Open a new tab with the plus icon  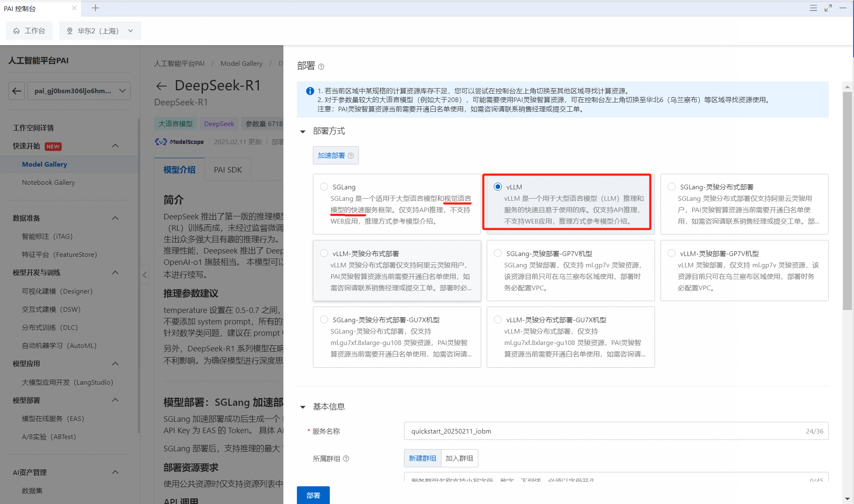click(96, 8)
